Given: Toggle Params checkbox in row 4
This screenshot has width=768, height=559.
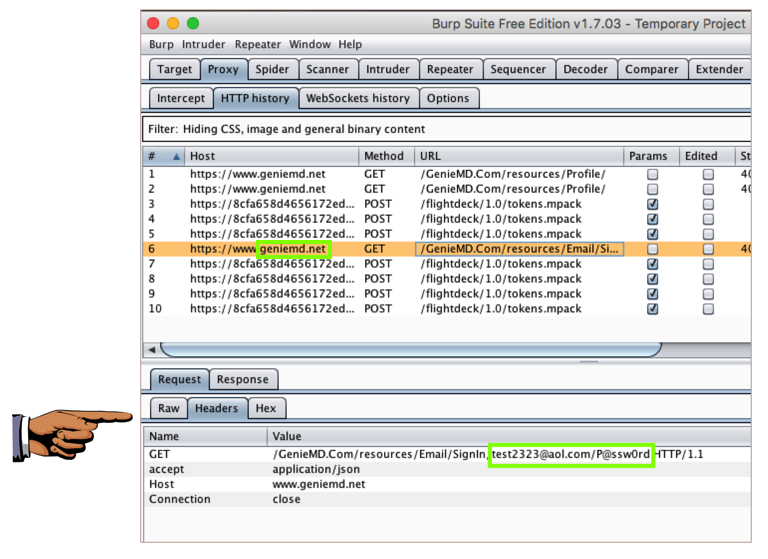Looking at the screenshot, I should (652, 219).
